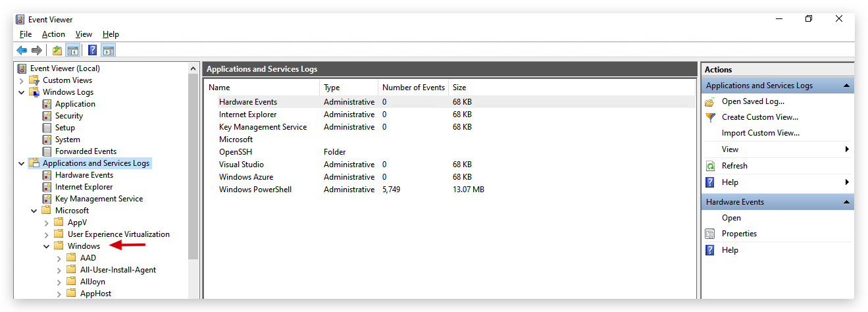The height and width of the screenshot is (312, 868).
Task: Click the Application log icon in tree
Action: (x=47, y=104)
